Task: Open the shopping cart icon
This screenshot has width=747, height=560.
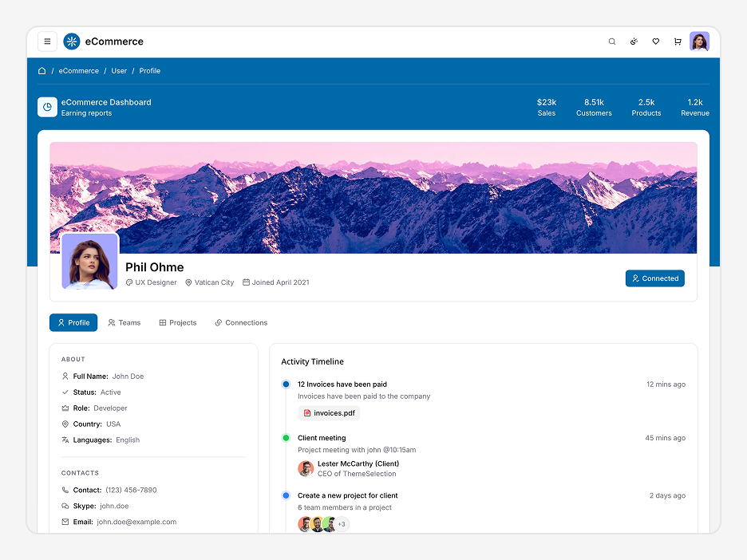Action: tap(678, 41)
